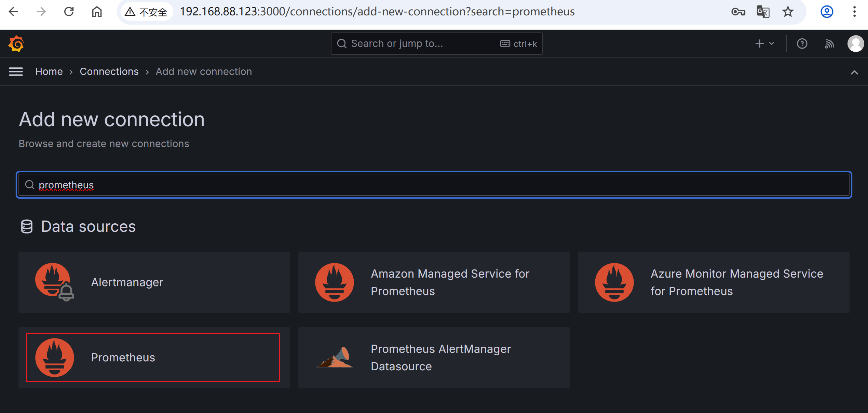The height and width of the screenshot is (413, 868).
Task: Click the Add new connection page title
Action: [x=112, y=119]
